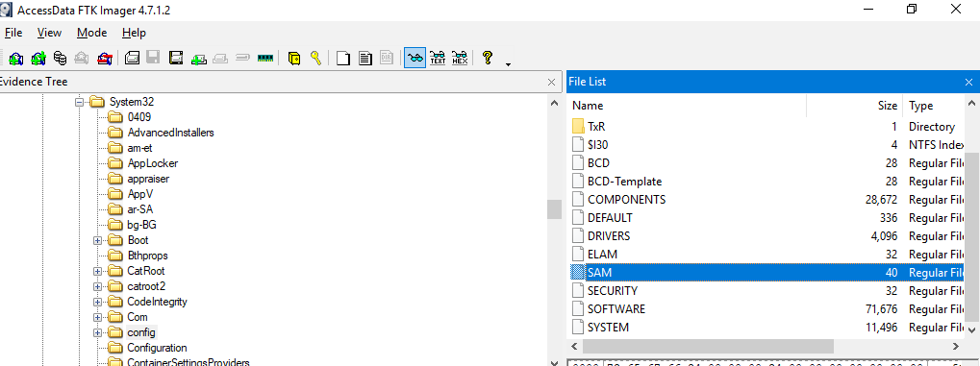Click the yellow question mark Help icon
Screen dimensions: 980x366
pyautogui.click(x=488, y=58)
